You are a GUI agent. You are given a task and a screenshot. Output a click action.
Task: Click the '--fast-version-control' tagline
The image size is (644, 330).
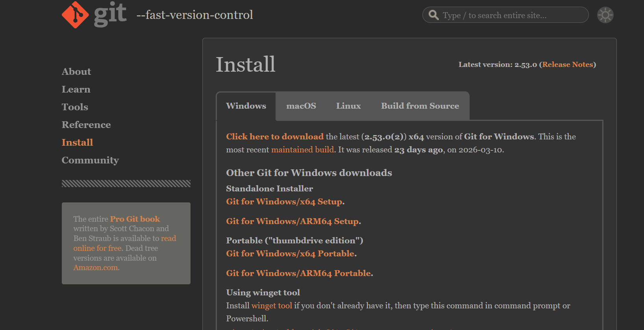coord(194,15)
